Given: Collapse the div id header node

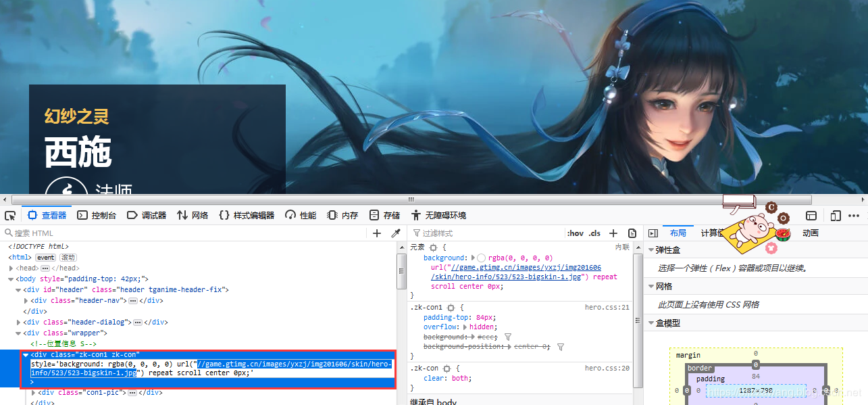Looking at the screenshot, I should click(x=18, y=290).
